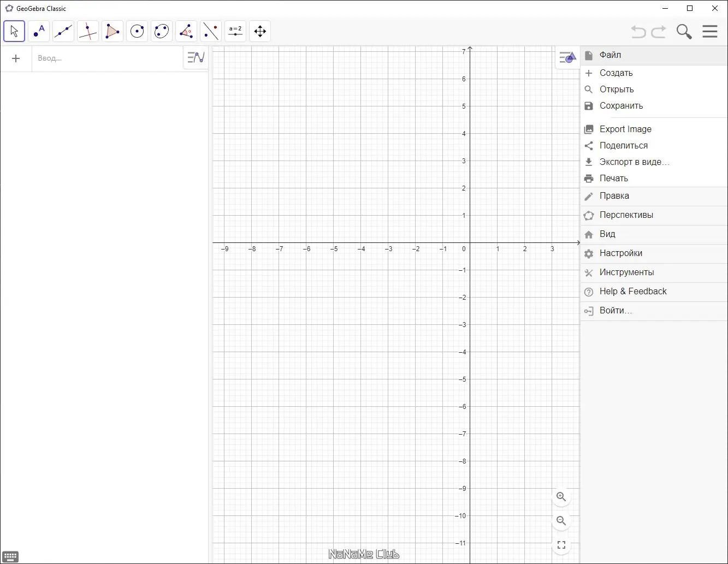Choose Export Image from the menu
728x564 pixels.
coord(654,129)
